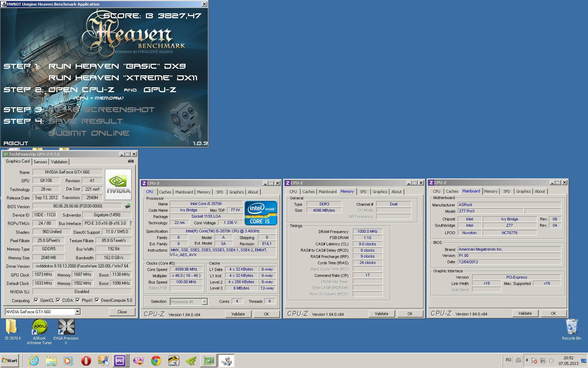Toggle the CUDA checkbox in GPU-Z
Image resolution: width=588 pixels, height=368 pixels.
point(58,300)
